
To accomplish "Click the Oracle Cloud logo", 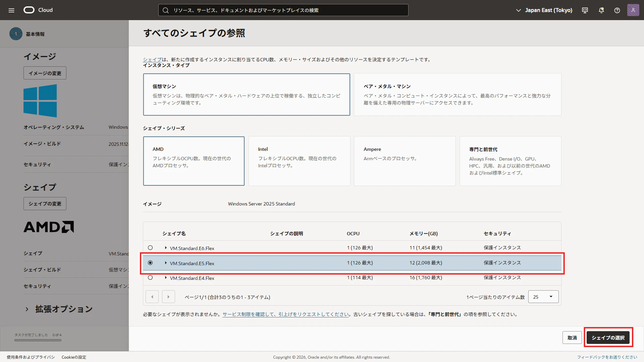I will [38, 10].
